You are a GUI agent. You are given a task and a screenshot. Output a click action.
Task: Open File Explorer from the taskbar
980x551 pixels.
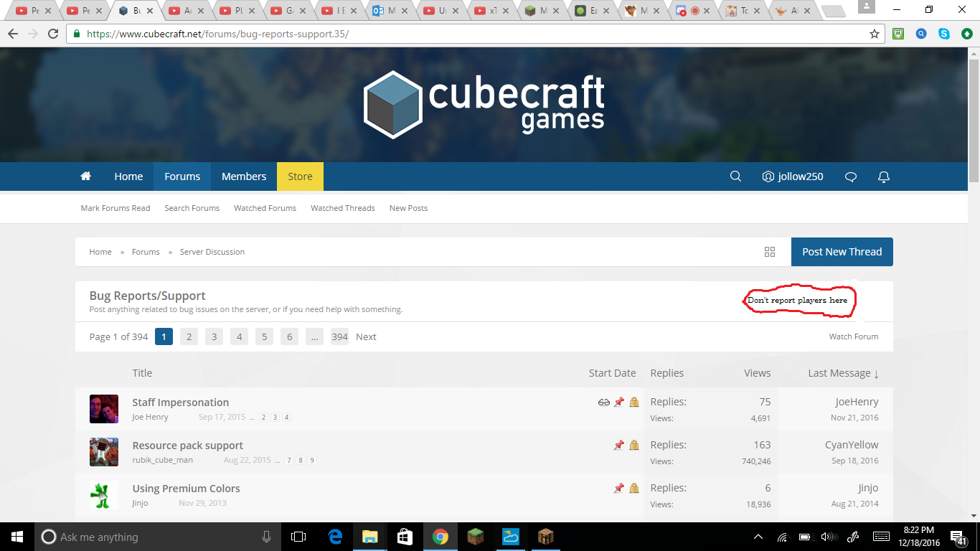[x=370, y=537]
